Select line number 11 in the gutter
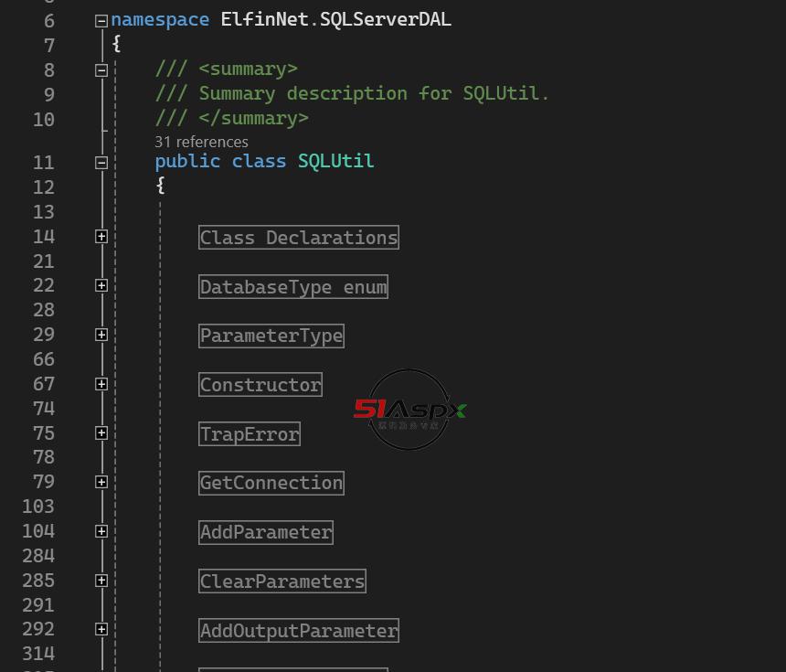This screenshot has width=786, height=672. [43, 163]
